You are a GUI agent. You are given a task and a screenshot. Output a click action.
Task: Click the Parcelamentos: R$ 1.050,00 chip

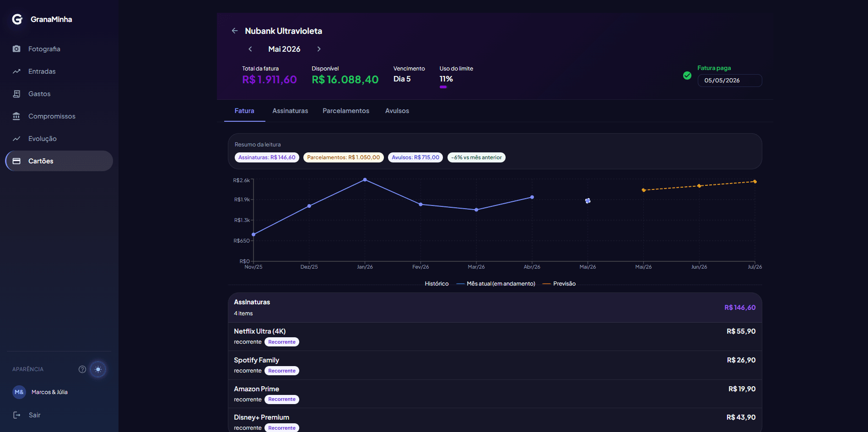pyautogui.click(x=344, y=157)
